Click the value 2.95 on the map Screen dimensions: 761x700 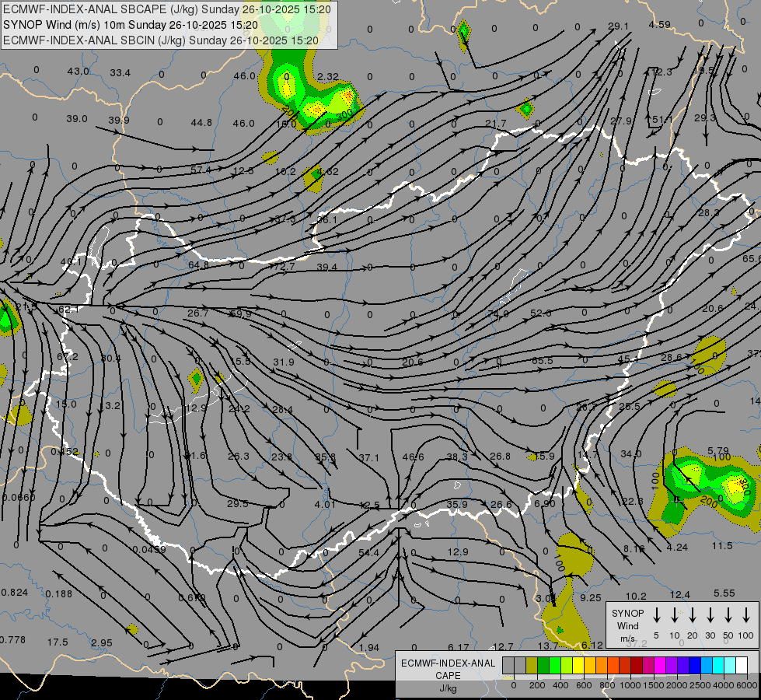tap(101, 643)
